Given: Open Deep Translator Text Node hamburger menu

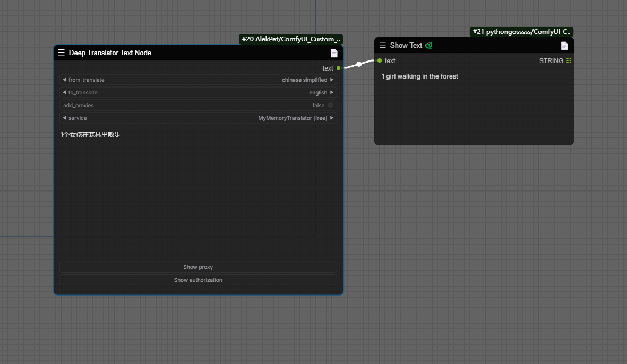Looking at the screenshot, I should pyautogui.click(x=62, y=53).
